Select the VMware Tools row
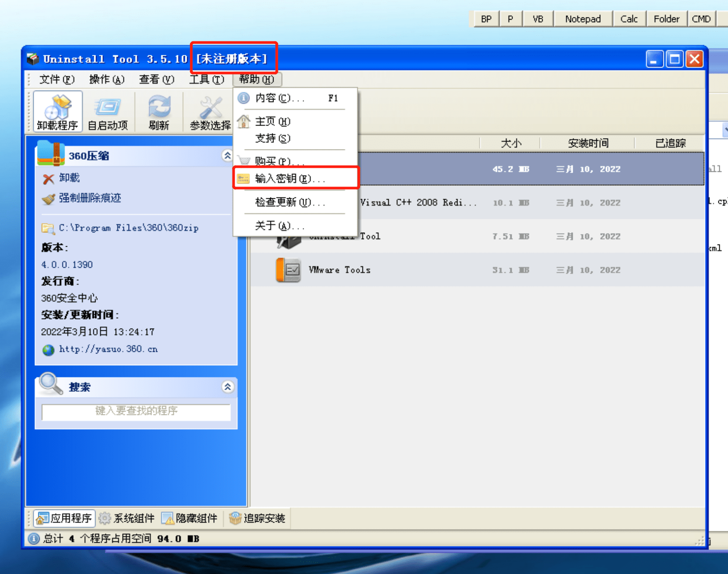 tap(477, 270)
